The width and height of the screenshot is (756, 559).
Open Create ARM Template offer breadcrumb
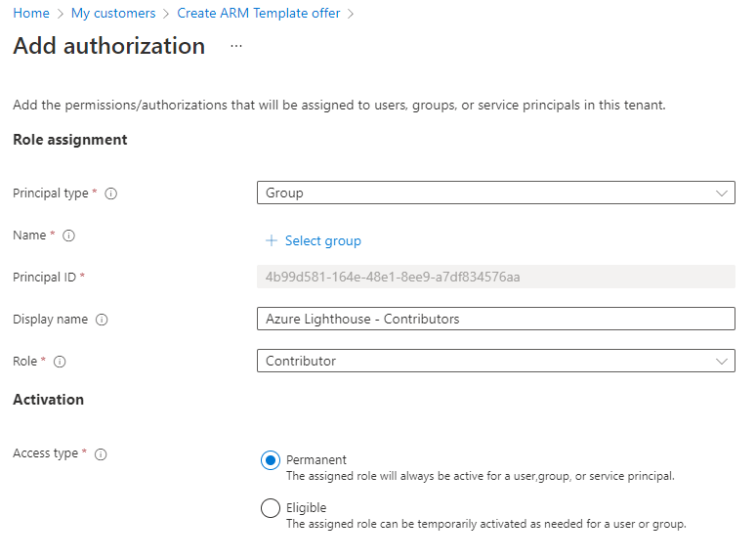click(x=259, y=14)
